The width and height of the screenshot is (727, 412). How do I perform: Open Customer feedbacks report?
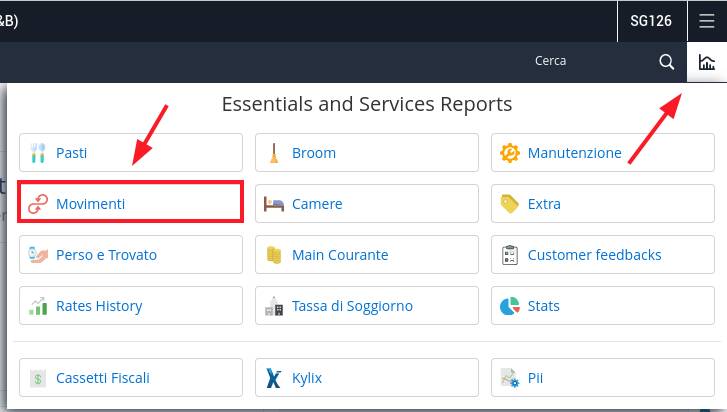(603, 254)
